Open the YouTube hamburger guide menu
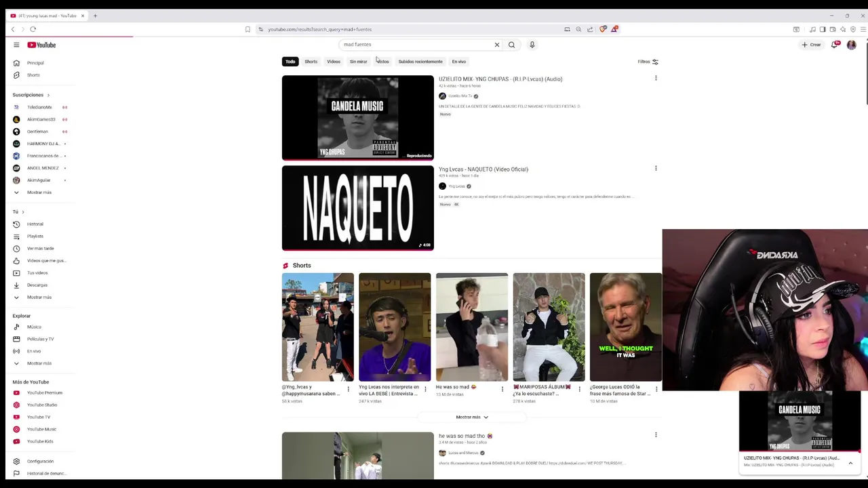Image resolution: width=868 pixels, height=488 pixels. coord(16,45)
